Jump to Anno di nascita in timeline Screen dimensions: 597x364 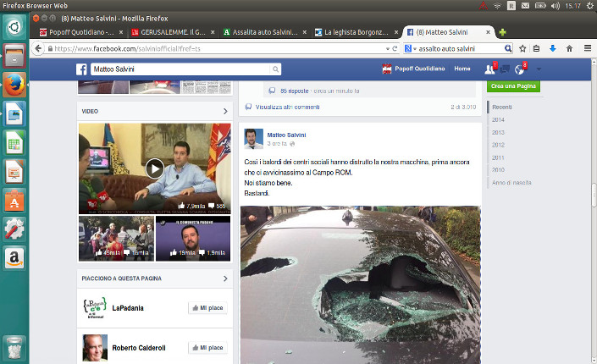(x=511, y=183)
